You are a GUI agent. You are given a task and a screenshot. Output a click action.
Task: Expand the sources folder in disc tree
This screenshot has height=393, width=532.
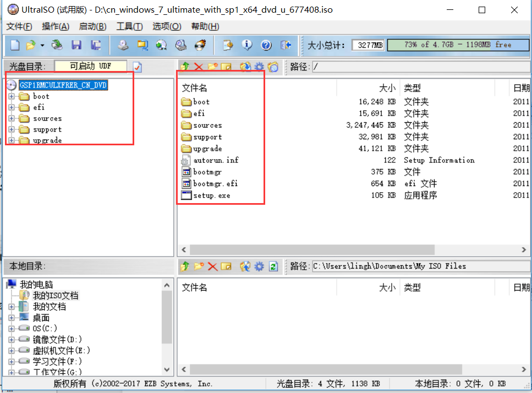click(12, 118)
